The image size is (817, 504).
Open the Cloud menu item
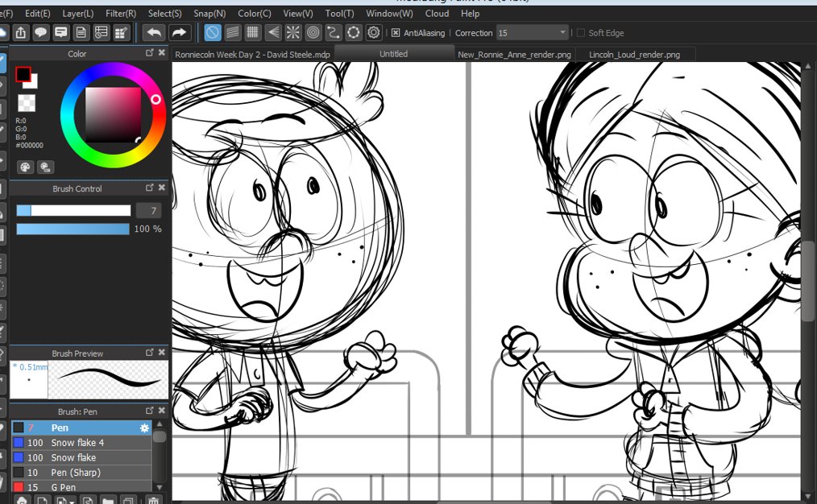click(437, 13)
